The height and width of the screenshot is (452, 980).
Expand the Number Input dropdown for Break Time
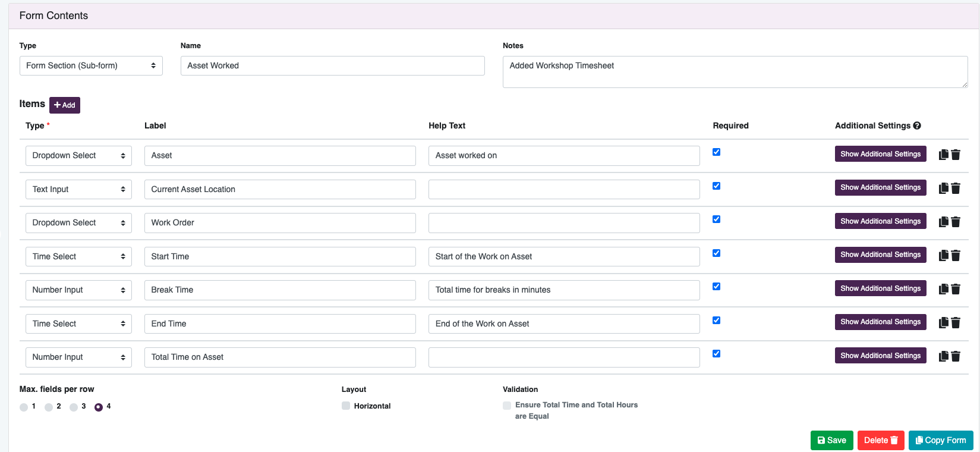(78, 290)
